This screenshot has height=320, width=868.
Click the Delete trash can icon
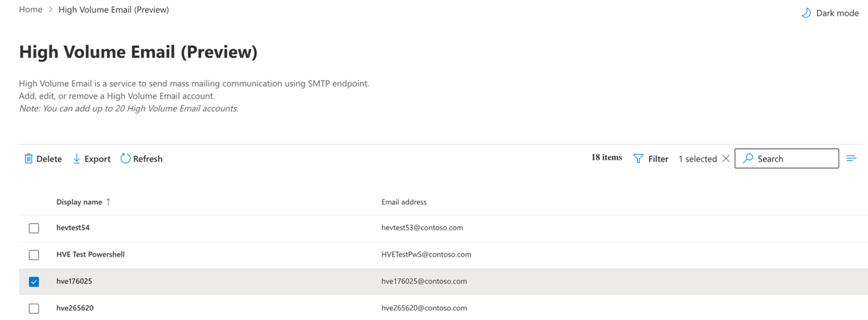click(29, 159)
